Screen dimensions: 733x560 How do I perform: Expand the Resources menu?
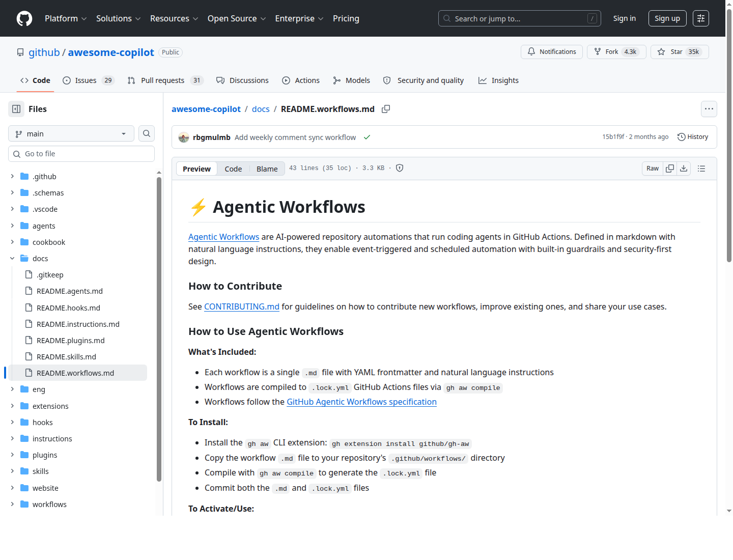tap(174, 18)
